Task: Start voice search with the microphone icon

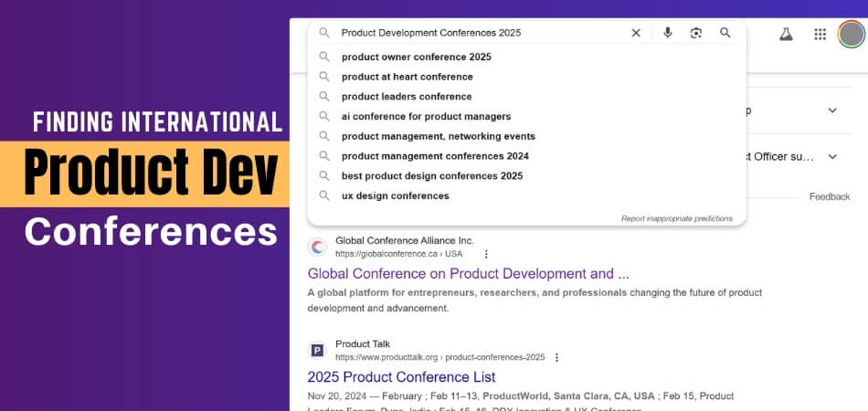Action: coord(668,33)
